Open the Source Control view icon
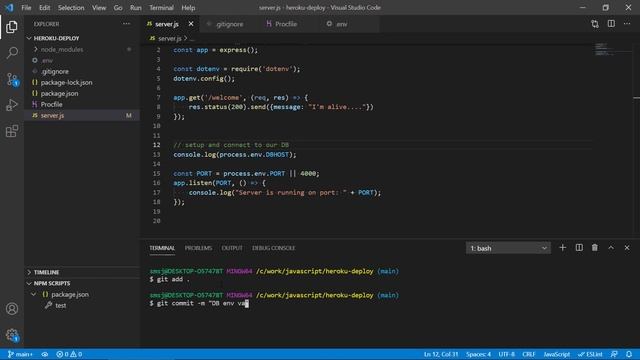Viewport: 640px width, 360px height. (12, 79)
